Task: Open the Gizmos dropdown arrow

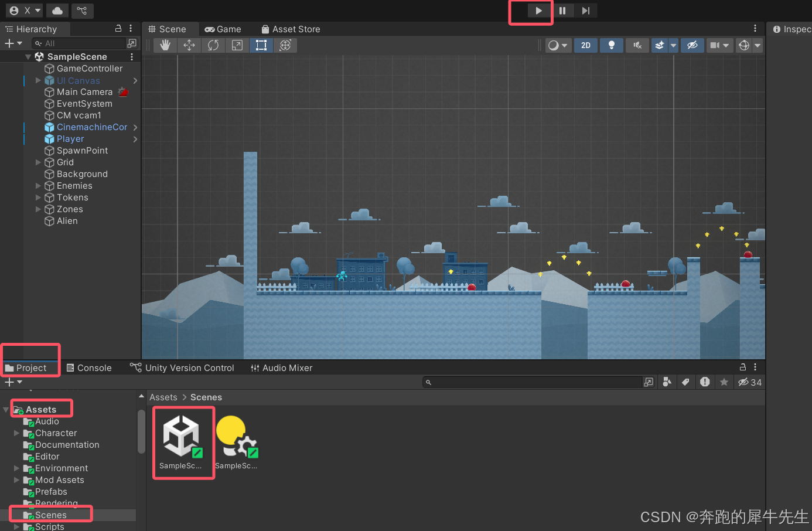Action: (x=758, y=45)
